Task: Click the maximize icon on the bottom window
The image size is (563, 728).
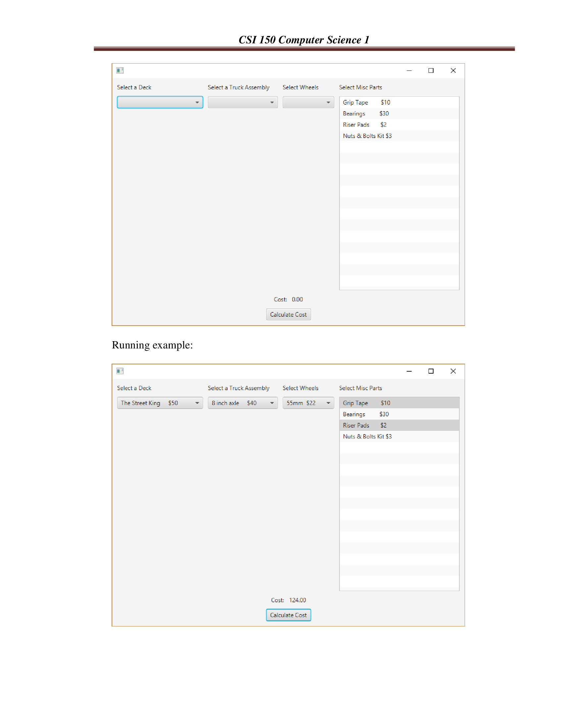Action: [x=431, y=371]
